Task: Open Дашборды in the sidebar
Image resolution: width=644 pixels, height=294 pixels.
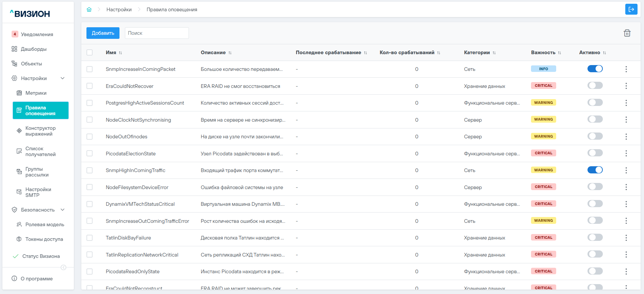Action: [x=34, y=49]
